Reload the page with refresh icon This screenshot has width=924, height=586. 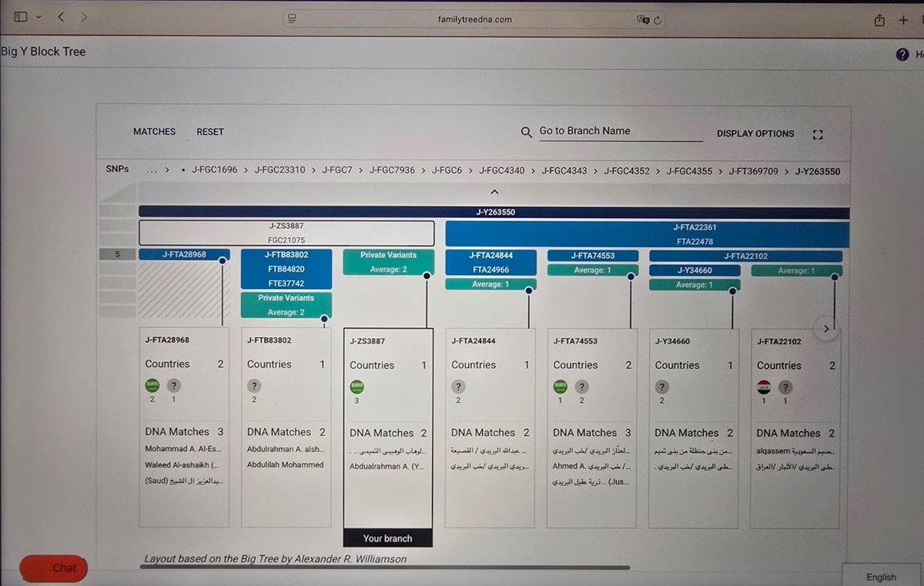(658, 20)
